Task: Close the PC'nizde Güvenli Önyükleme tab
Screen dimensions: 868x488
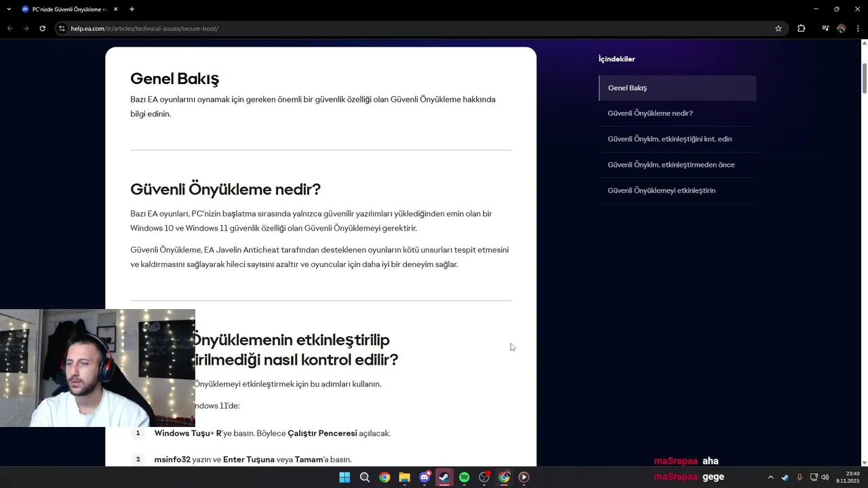Action: (x=115, y=9)
